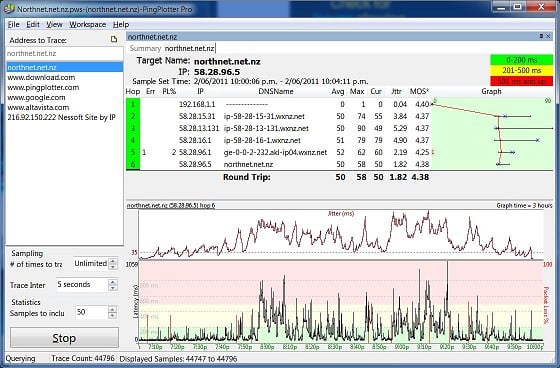Click DNS name ip-58-28-16-1.wxnz.net
Viewport: 560px width, 368px height.
click(x=262, y=140)
